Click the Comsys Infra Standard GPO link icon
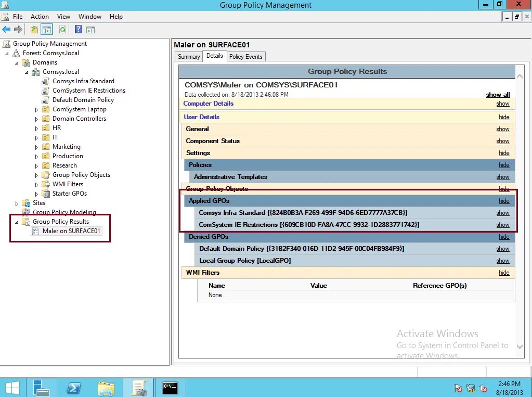Viewport: 532px width, 397px height. click(45, 81)
